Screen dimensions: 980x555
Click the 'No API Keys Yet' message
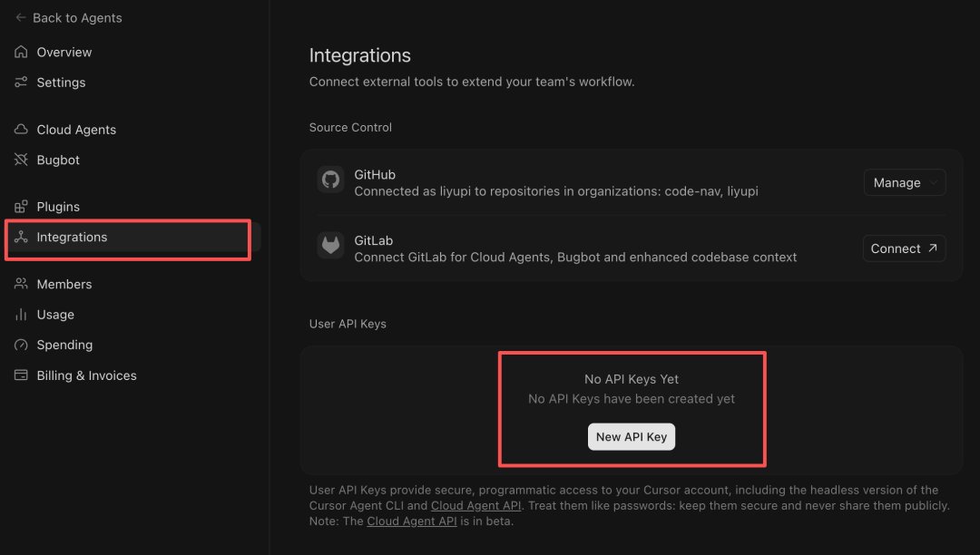point(632,379)
